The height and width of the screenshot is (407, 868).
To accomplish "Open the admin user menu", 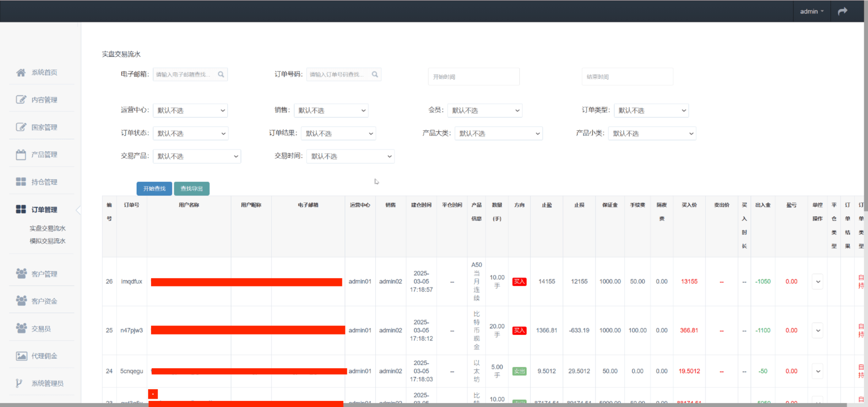I will point(811,12).
